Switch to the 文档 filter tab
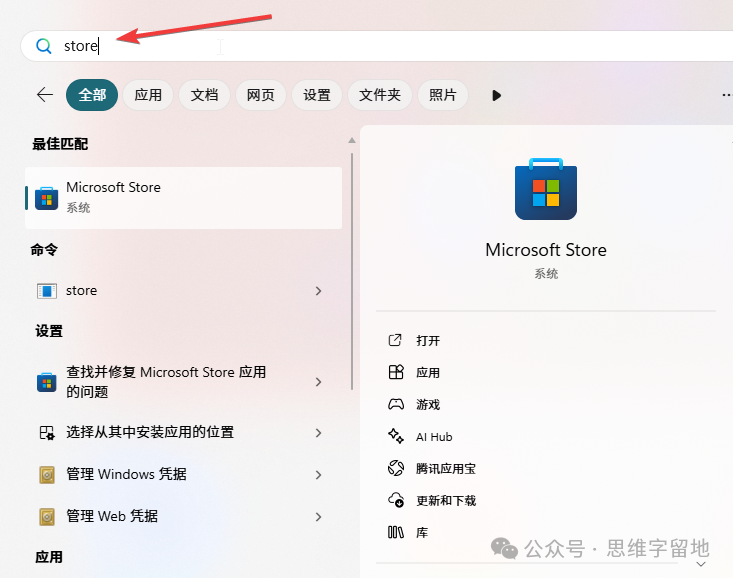The height and width of the screenshot is (578, 733). (204, 95)
